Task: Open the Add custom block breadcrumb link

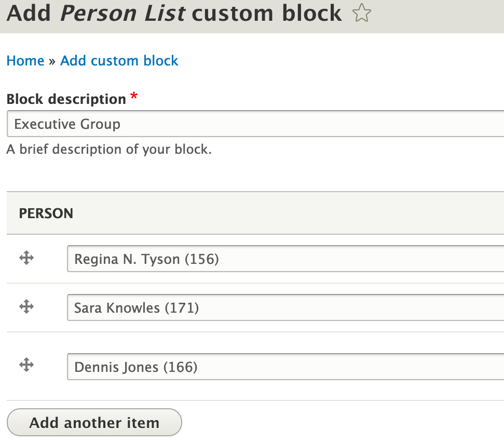Action: [x=119, y=61]
